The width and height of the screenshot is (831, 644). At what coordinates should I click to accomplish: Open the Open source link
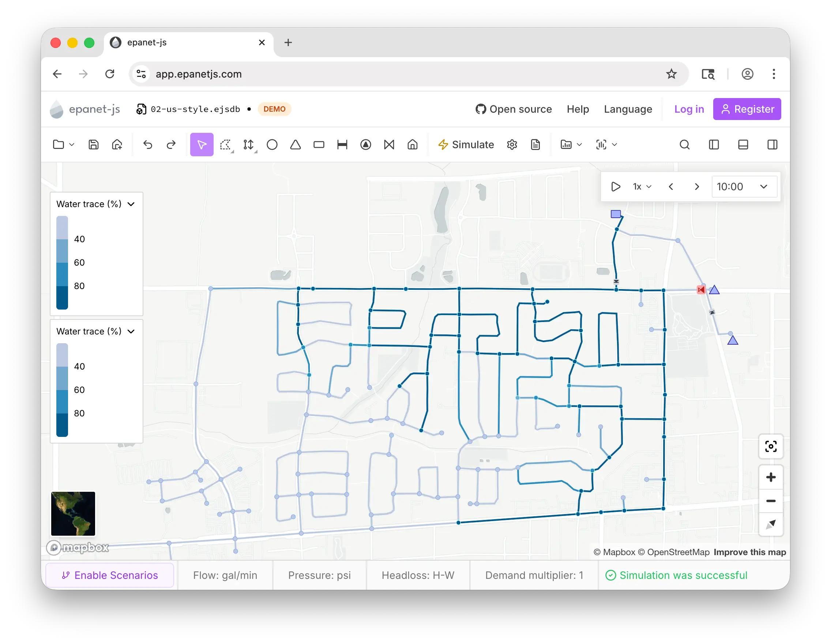click(x=514, y=109)
